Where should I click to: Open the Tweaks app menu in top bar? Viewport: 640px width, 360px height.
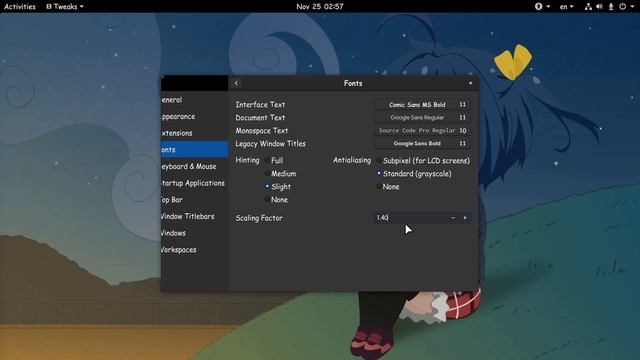pos(65,7)
